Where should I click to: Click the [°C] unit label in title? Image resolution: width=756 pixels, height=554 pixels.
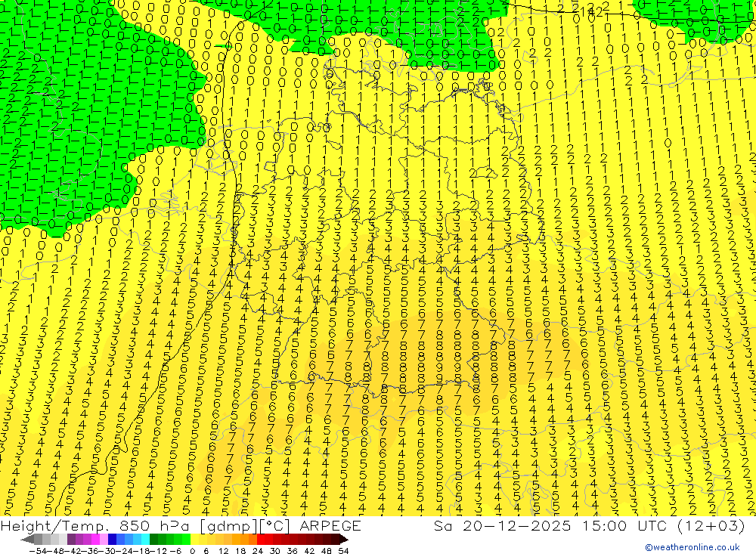[274, 527]
